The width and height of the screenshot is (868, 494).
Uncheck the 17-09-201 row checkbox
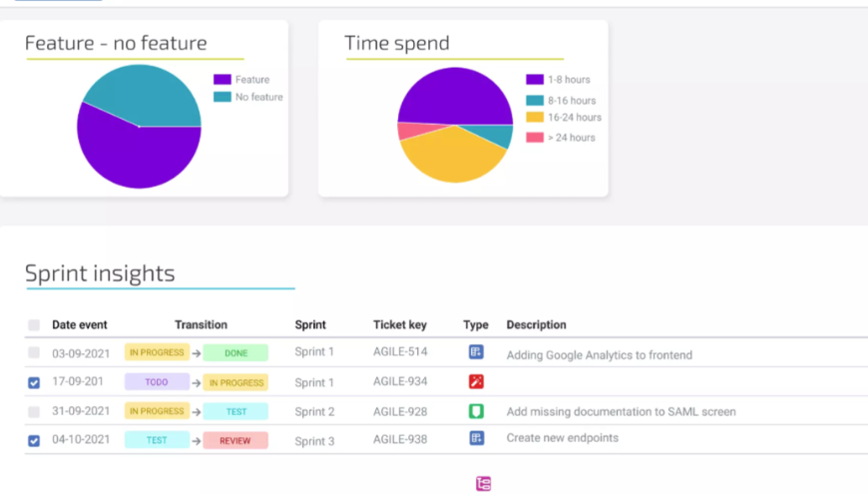pyautogui.click(x=34, y=382)
